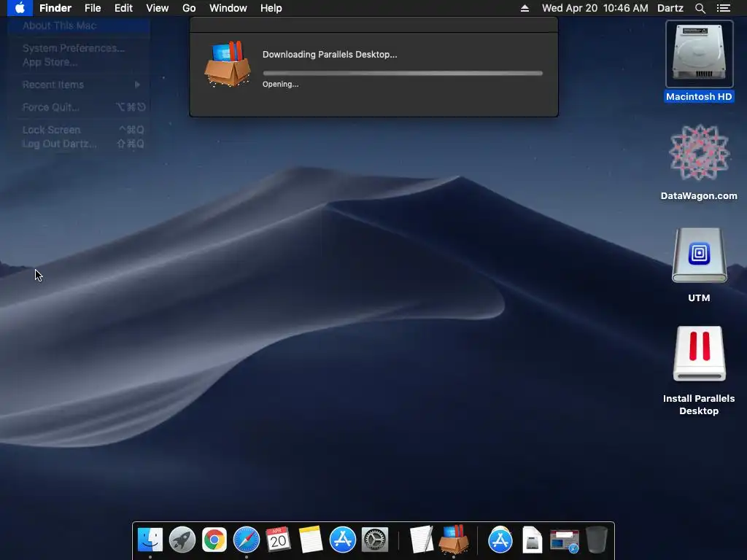
Task: Open the Help menu
Action: tap(271, 8)
